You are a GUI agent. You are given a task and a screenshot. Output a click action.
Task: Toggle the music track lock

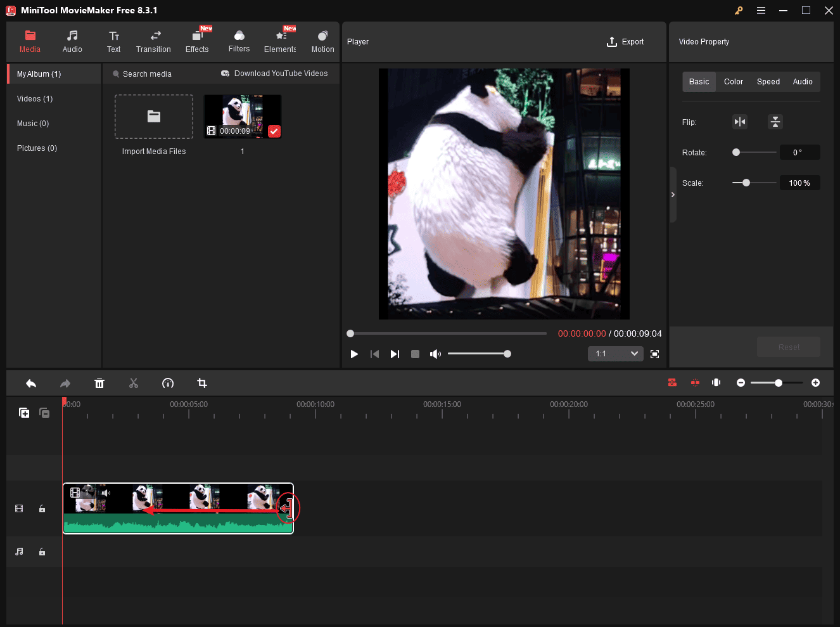pyautogui.click(x=42, y=552)
